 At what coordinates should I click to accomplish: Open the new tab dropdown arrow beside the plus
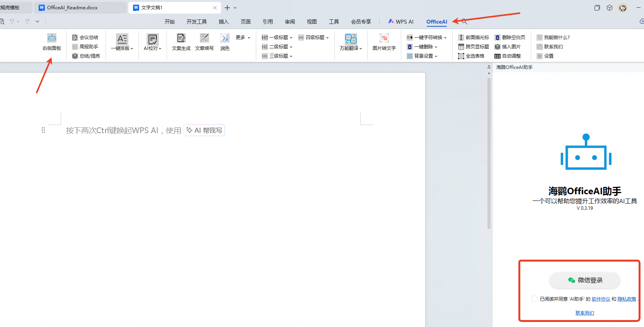[x=235, y=8]
